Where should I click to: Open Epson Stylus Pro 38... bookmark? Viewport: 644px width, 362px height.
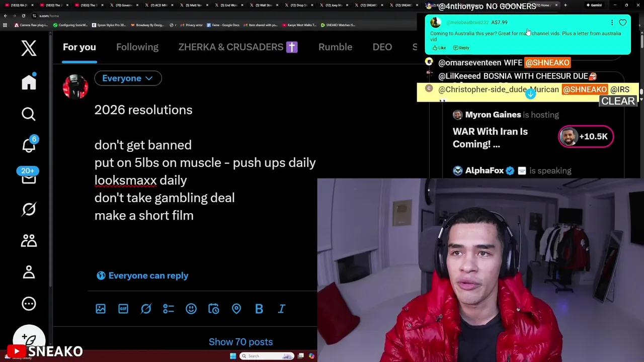click(x=109, y=25)
